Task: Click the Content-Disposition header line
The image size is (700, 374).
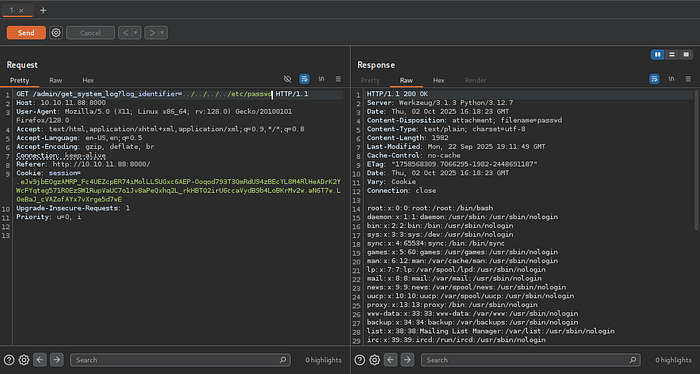Action: [x=464, y=121]
